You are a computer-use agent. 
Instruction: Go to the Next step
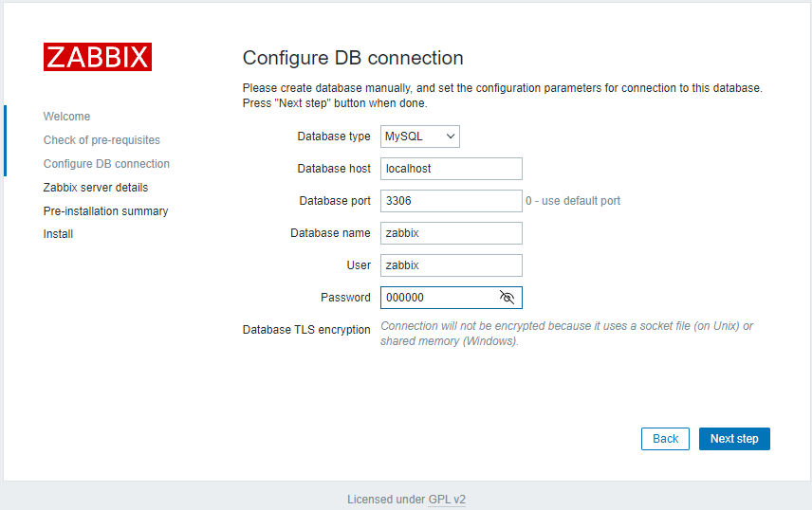click(734, 439)
